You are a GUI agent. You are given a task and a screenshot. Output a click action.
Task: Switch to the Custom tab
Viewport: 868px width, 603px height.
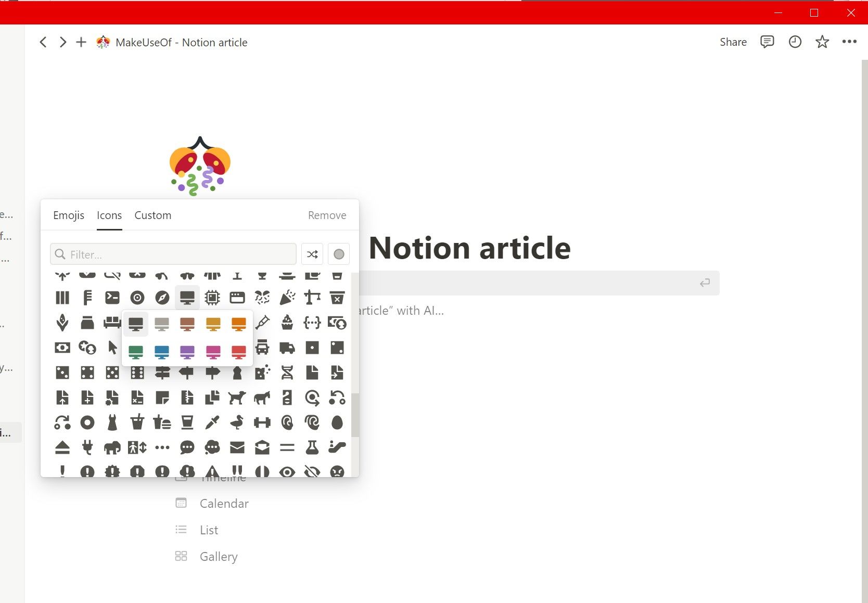tap(152, 215)
